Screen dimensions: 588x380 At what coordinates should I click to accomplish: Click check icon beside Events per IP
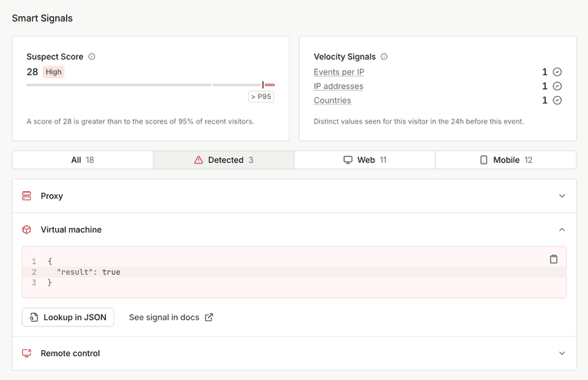557,72
